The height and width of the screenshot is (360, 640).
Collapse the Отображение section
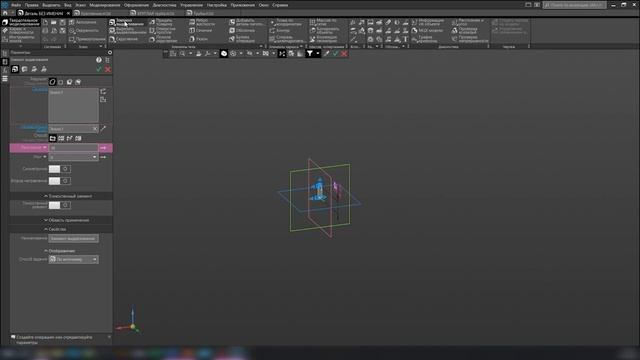coord(46,251)
